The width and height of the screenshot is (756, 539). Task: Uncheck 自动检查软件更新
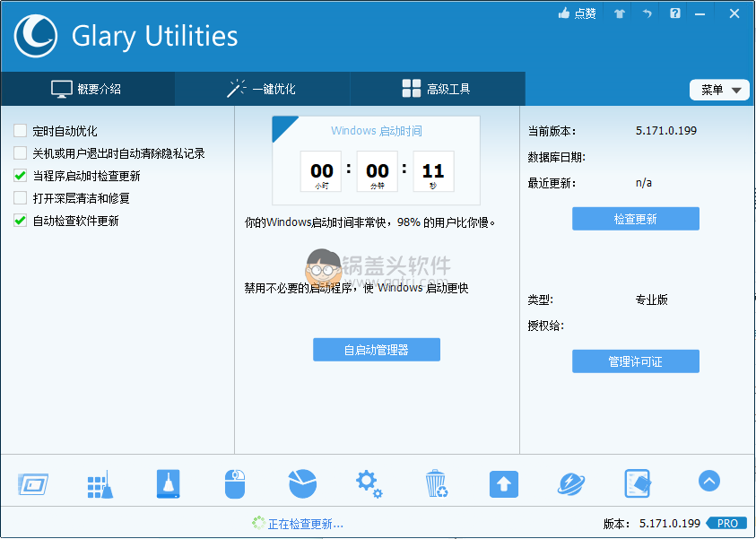click(x=21, y=221)
